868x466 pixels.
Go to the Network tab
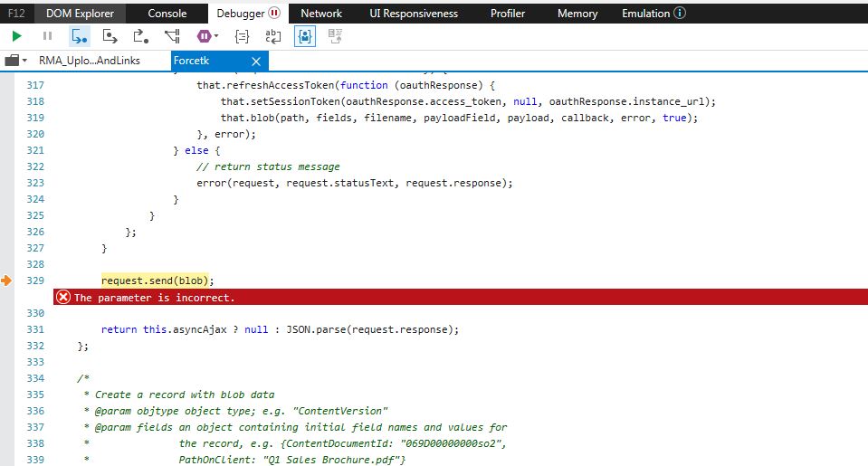pos(321,14)
